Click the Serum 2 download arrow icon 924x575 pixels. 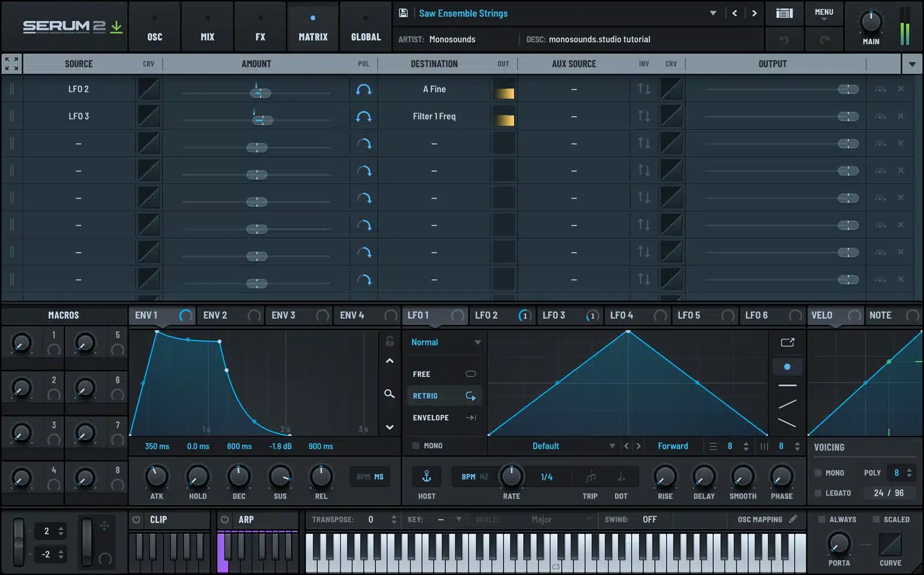(116, 27)
